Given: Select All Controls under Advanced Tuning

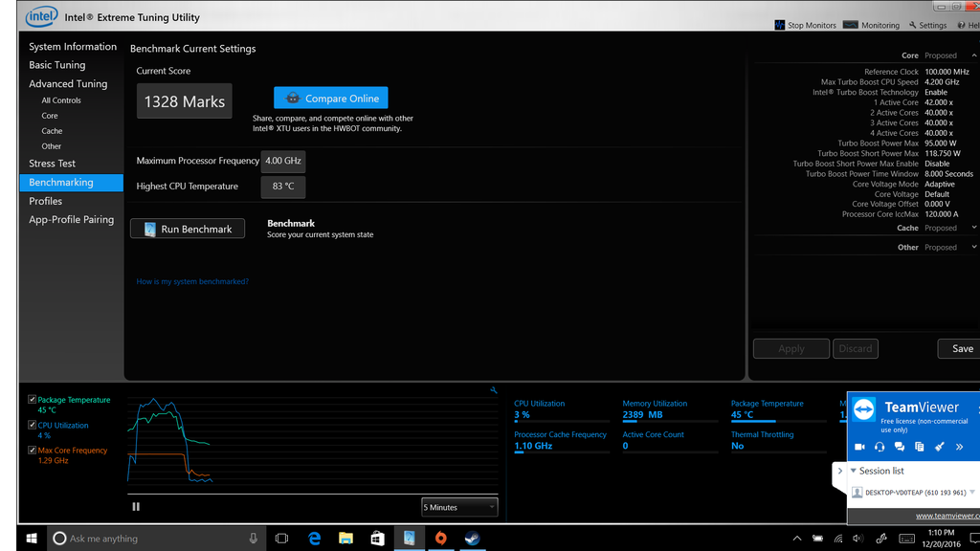Looking at the screenshot, I should pyautogui.click(x=61, y=99).
